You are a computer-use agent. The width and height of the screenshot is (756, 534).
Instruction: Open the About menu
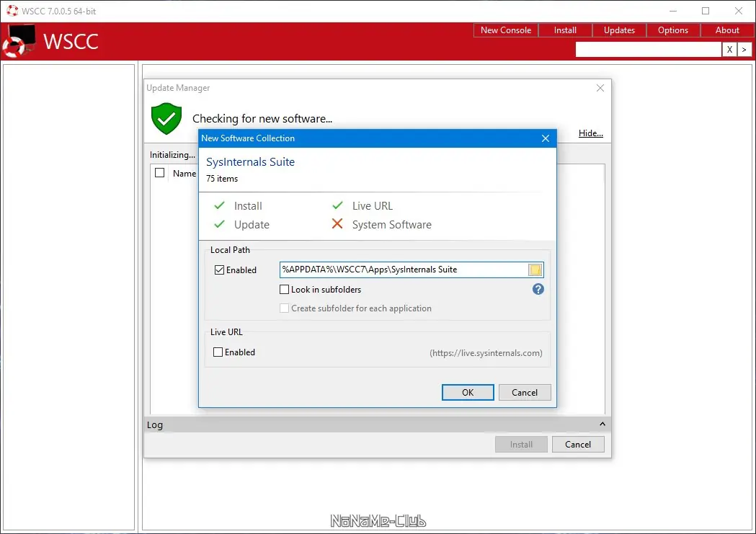(727, 30)
